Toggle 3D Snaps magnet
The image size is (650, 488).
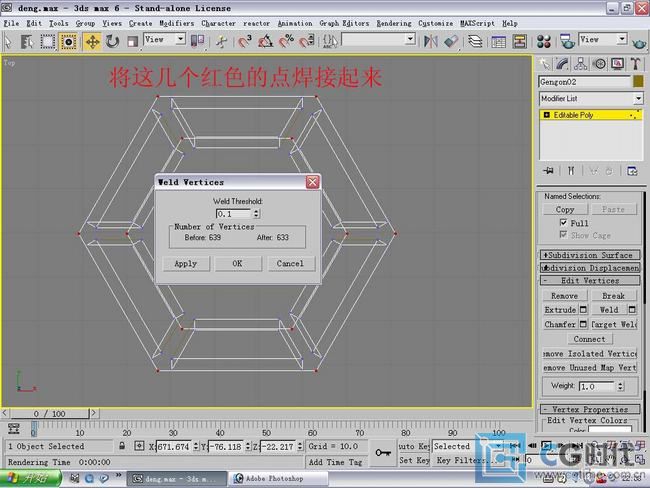(245, 41)
